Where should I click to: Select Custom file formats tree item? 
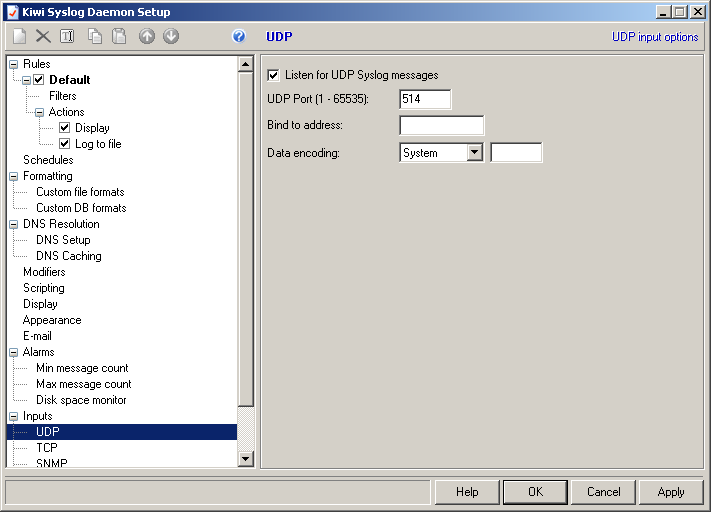pos(80,192)
